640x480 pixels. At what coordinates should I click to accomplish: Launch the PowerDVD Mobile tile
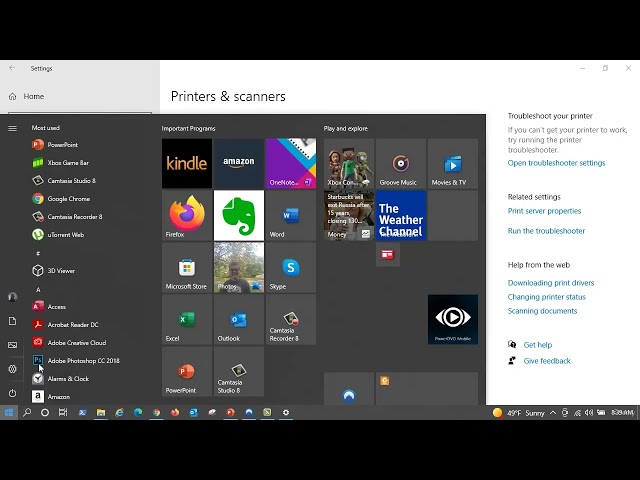click(x=453, y=319)
